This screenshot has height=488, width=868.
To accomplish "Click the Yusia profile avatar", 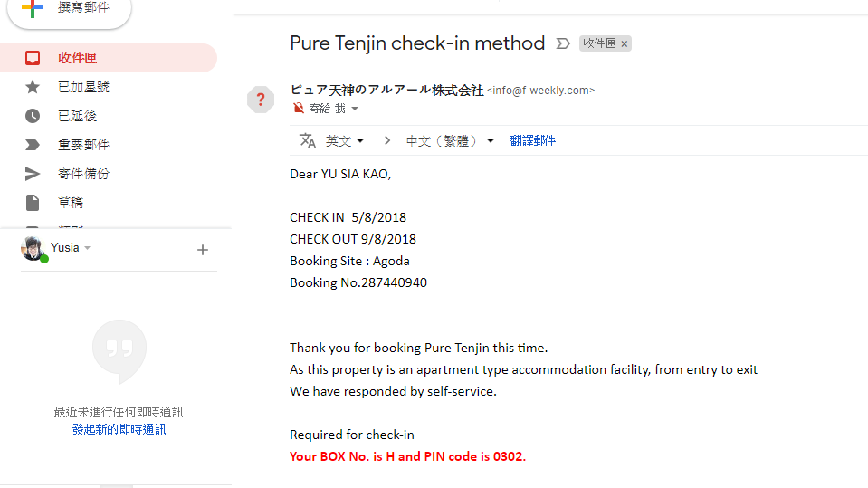I will [33, 248].
